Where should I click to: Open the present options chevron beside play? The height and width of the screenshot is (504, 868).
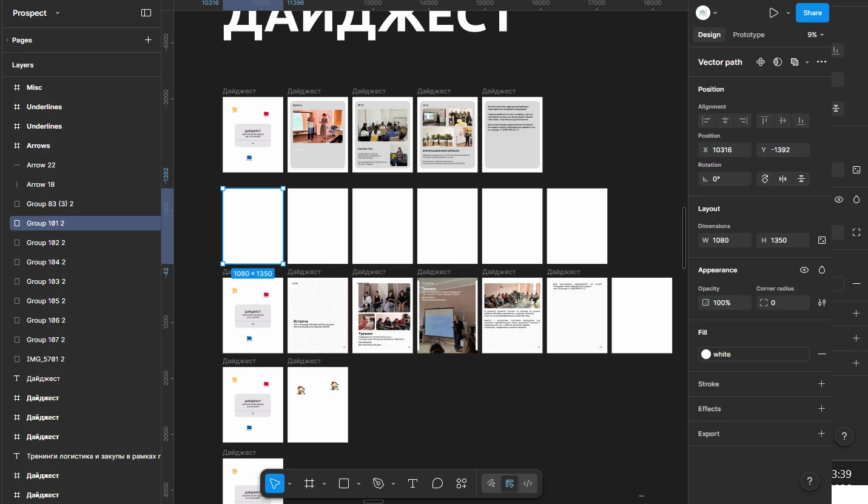click(788, 13)
